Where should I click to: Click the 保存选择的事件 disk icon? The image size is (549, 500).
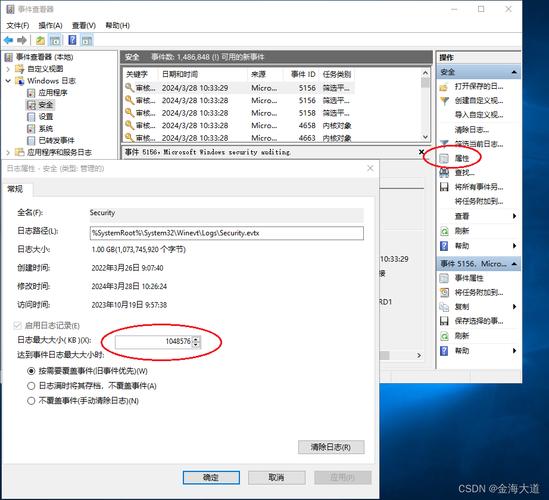(444, 321)
